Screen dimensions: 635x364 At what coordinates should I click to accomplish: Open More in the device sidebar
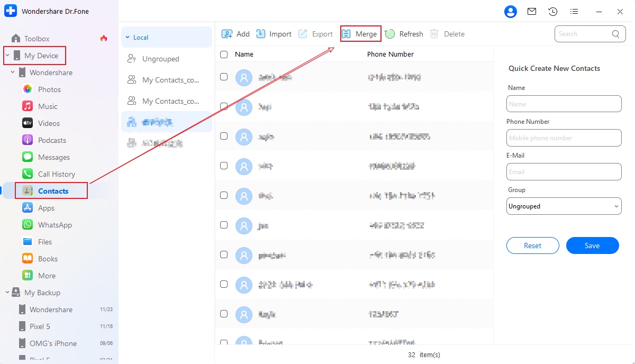(47, 276)
